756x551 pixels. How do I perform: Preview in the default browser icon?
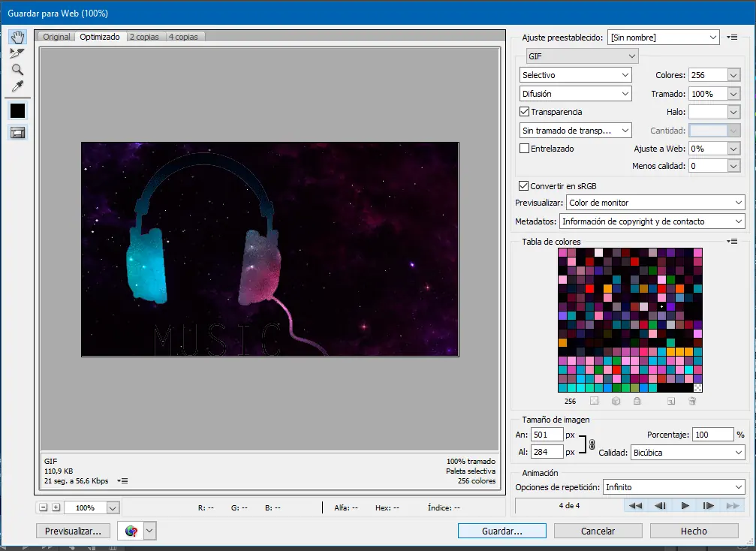[x=131, y=531]
